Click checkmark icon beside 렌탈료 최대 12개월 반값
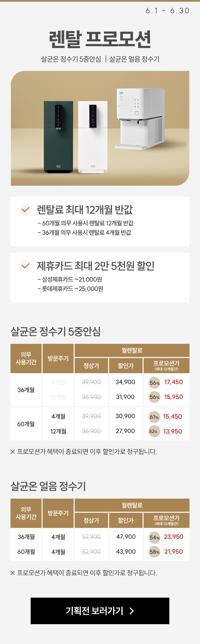The width and height of the screenshot is (200, 644). pyautogui.click(x=25, y=210)
